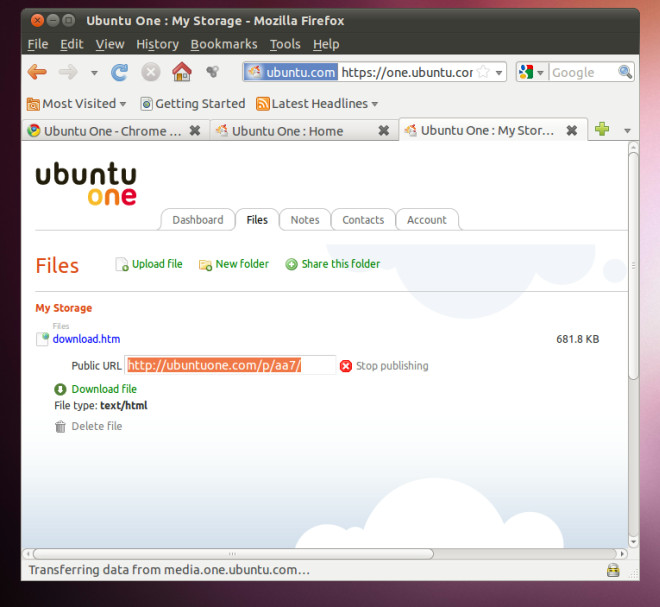Open the search engine selector dropdown
660x607 pixels.
coord(532,72)
